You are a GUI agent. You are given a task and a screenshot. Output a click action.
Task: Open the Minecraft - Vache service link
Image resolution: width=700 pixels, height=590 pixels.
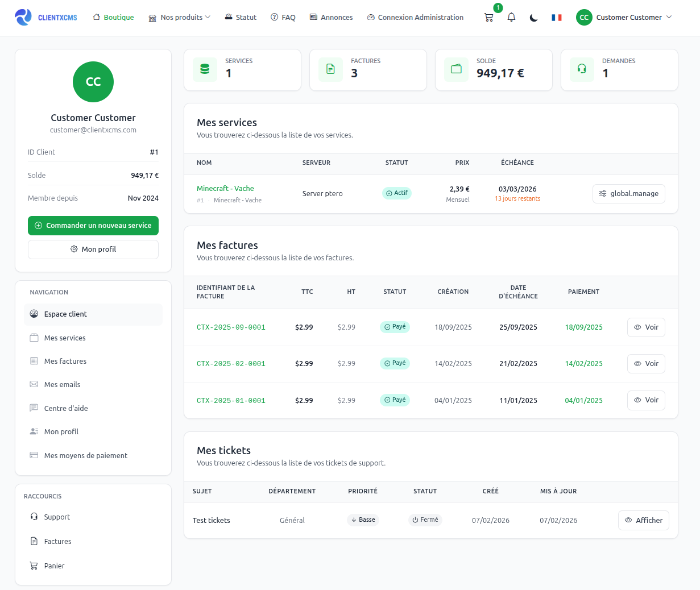(x=225, y=189)
